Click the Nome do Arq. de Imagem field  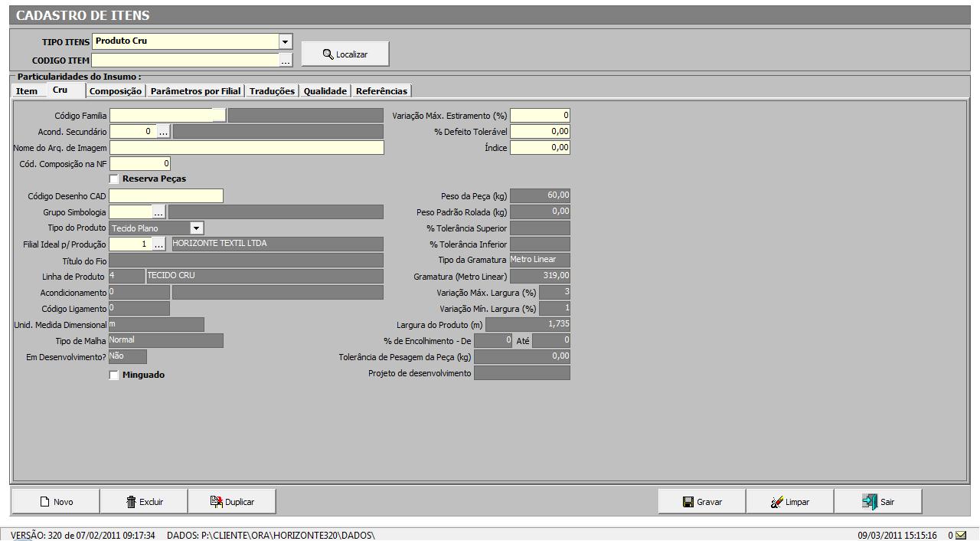(x=247, y=148)
